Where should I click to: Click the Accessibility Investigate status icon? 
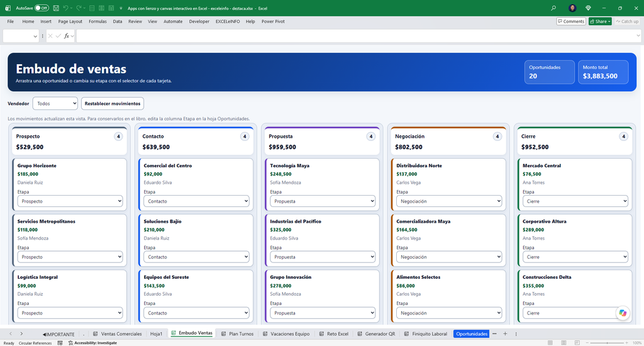pos(70,343)
